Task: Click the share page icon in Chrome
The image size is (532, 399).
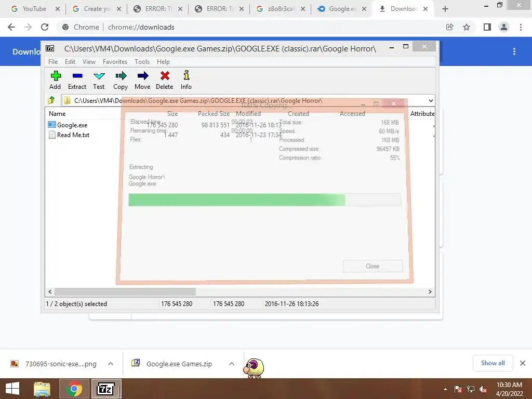Action: [x=450, y=27]
